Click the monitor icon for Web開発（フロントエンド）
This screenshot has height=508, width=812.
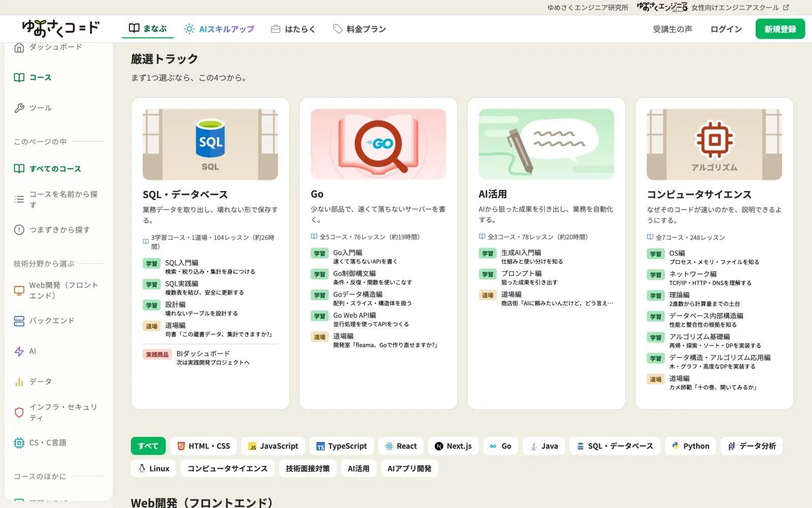[x=19, y=291]
